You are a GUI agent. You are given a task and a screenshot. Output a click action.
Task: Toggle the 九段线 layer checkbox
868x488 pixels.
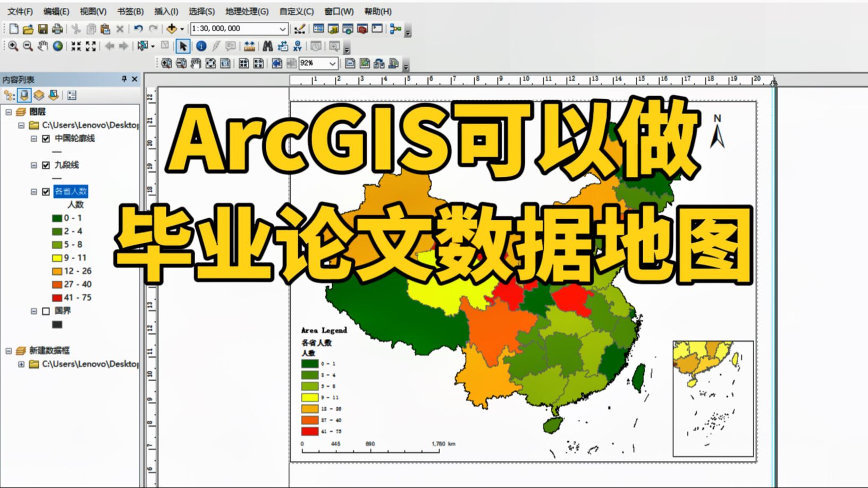point(46,165)
